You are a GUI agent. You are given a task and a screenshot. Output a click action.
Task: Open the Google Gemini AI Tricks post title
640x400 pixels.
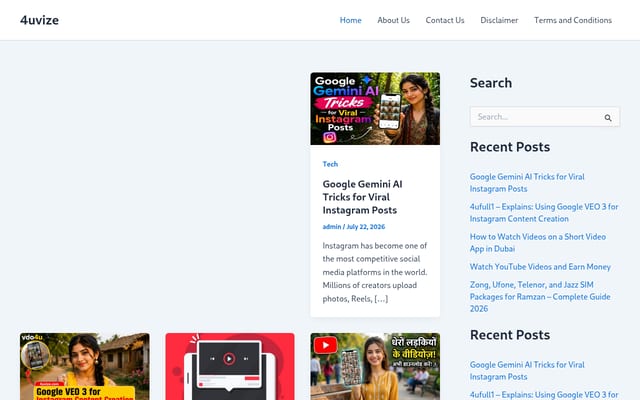(362, 197)
